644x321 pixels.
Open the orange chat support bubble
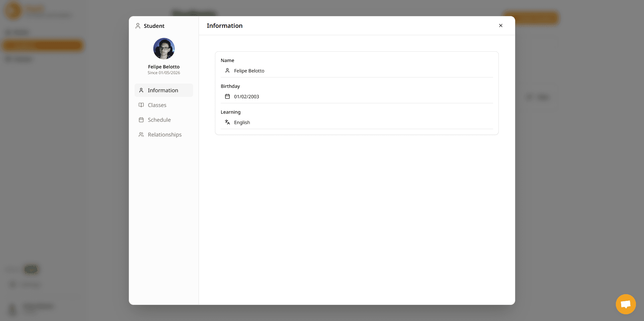coord(626,304)
